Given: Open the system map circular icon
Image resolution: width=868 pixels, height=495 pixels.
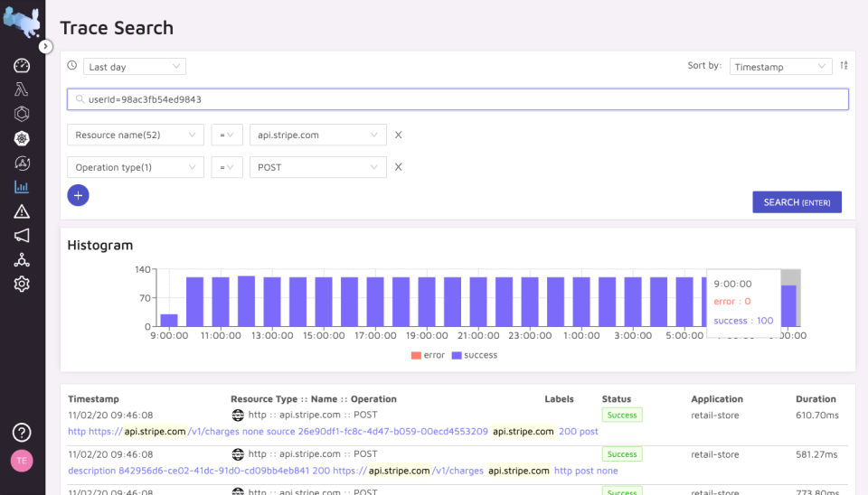Looking at the screenshot, I should coord(22,163).
